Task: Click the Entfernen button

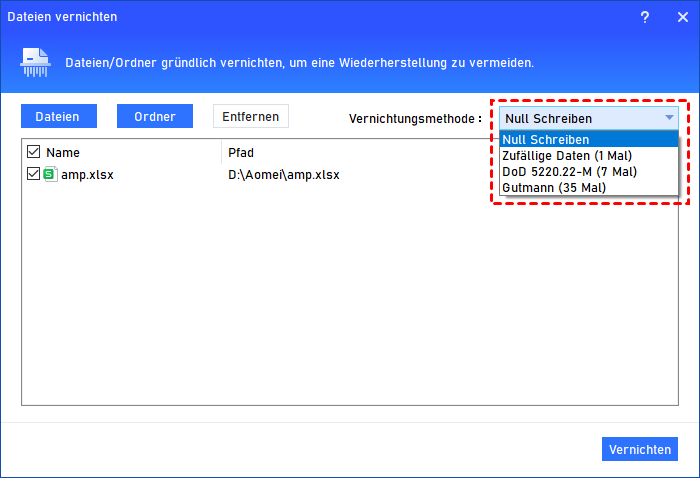Action: pos(251,116)
